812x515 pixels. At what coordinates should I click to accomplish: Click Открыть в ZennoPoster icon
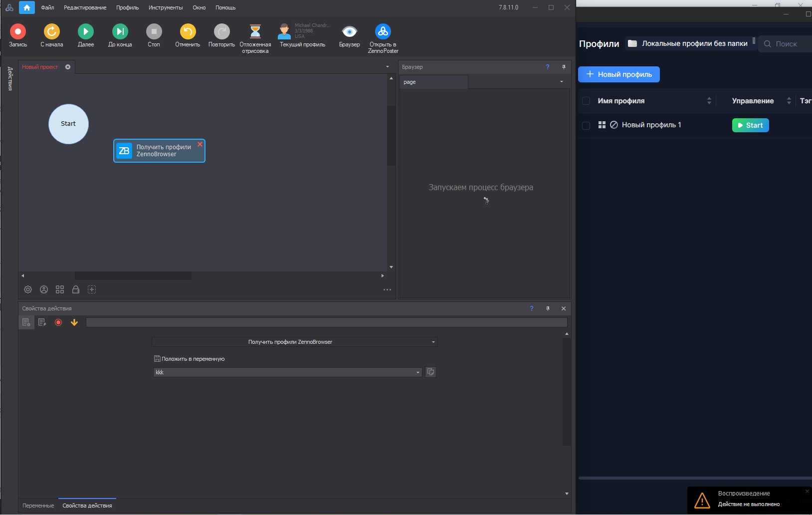(383, 32)
